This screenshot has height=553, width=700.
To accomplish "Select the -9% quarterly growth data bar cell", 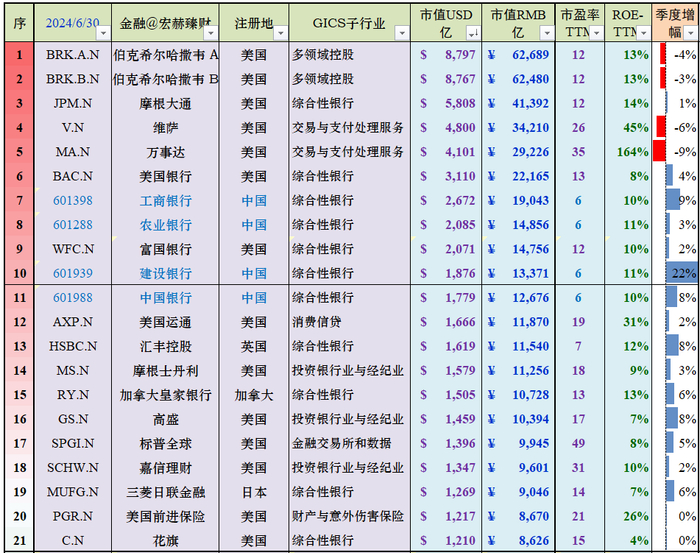I will click(x=675, y=152).
